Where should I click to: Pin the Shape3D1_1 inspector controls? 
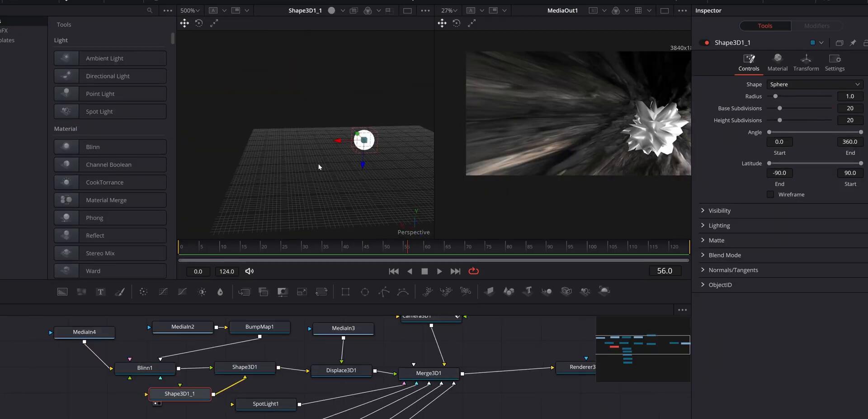tap(853, 43)
